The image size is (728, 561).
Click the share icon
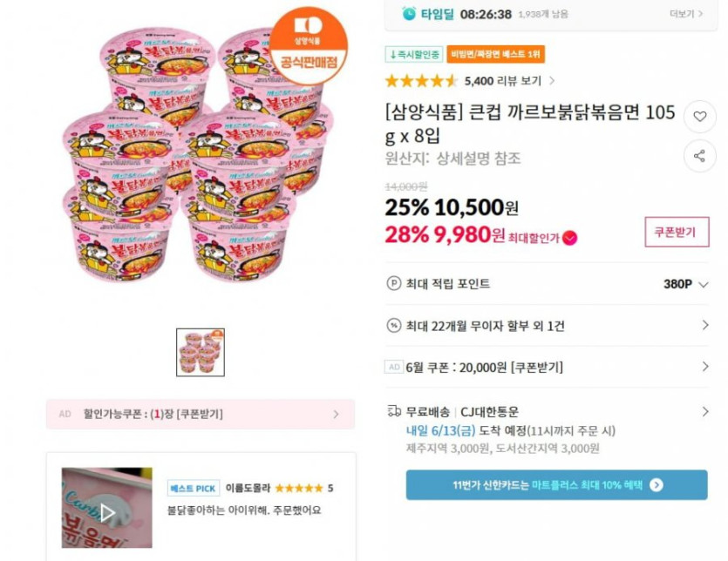pyautogui.click(x=699, y=156)
